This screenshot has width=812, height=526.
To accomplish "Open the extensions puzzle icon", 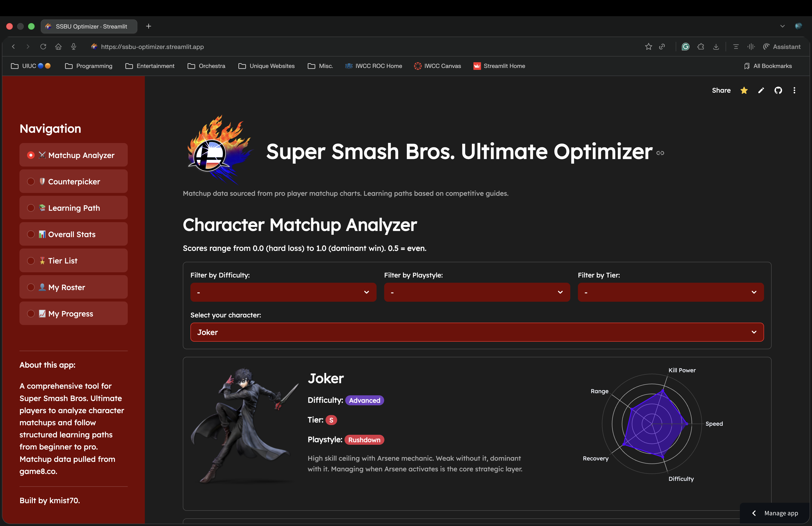I will pyautogui.click(x=701, y=47).
